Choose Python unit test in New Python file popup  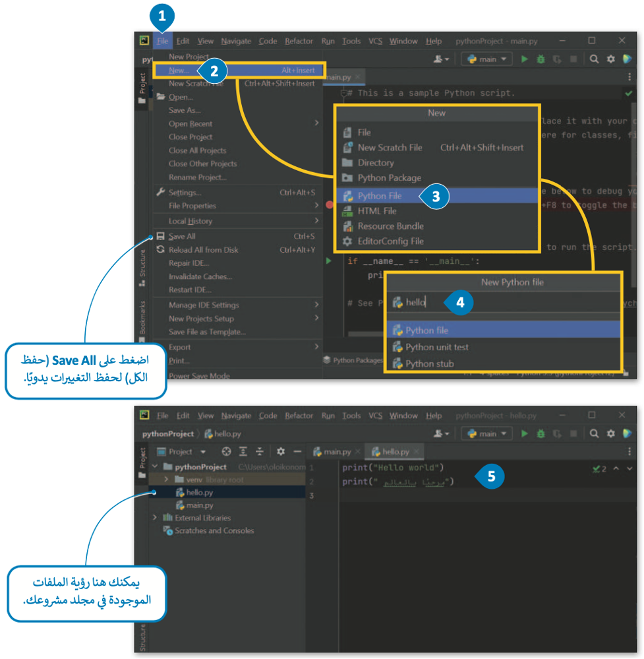pos(504,347)
